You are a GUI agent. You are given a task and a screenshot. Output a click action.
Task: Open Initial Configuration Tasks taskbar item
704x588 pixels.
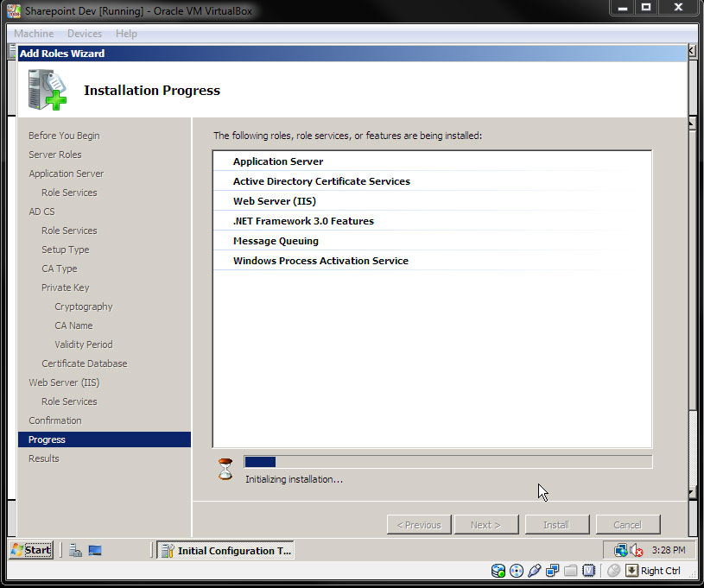click(x=225, y=550)
